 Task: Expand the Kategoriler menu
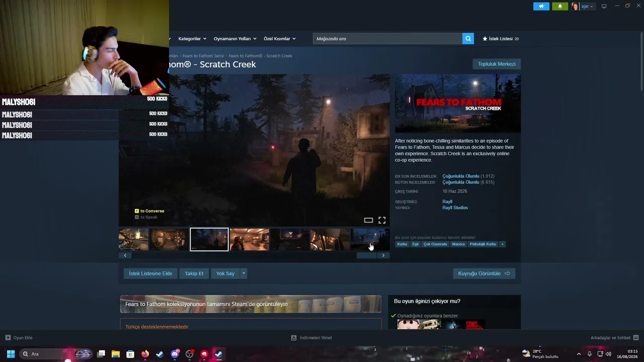pos(192,39)
